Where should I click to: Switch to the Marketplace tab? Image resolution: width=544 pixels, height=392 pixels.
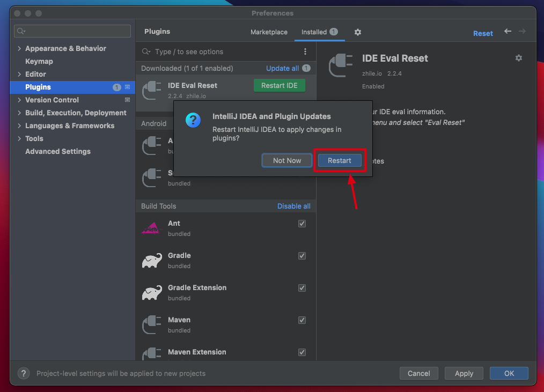[x=269, y=32]
